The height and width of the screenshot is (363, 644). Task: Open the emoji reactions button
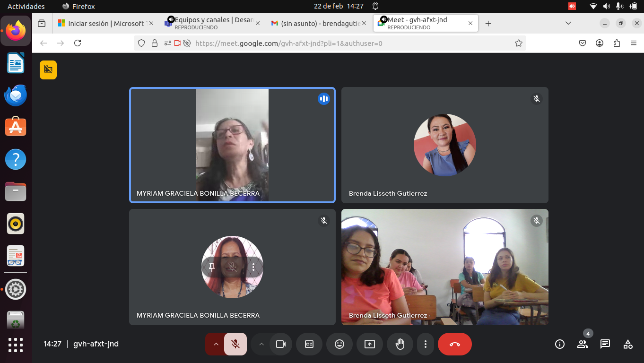[x=339, y=344]
